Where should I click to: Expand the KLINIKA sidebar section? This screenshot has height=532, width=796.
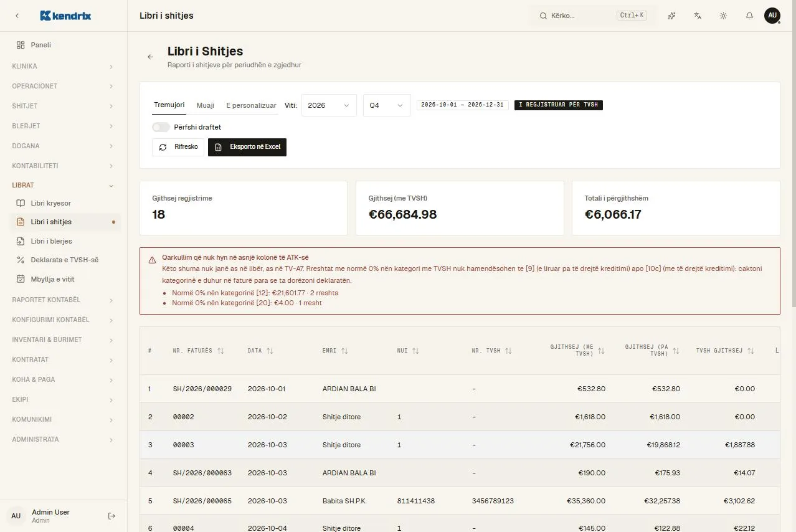64,66
